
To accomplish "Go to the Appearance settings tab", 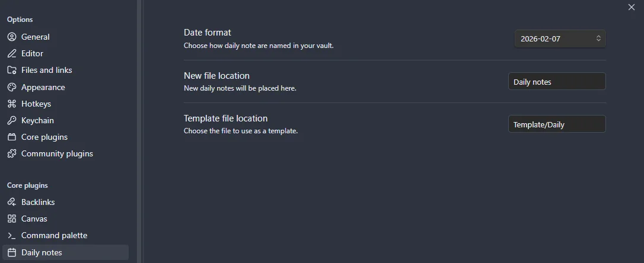I will point(43,87).
